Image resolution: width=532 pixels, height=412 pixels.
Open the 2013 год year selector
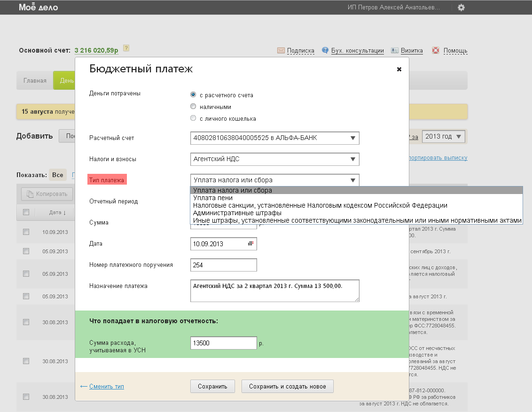(444, 137)
